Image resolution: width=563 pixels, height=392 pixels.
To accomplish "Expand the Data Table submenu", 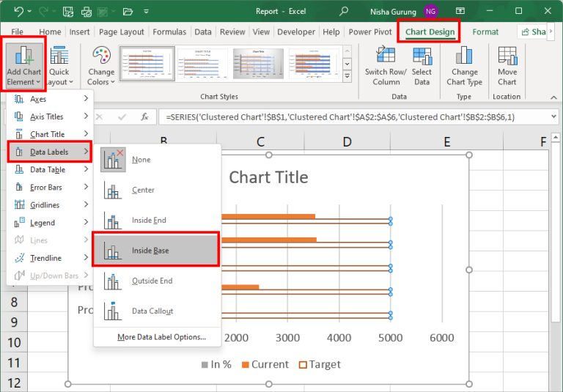I will (50, 169).
